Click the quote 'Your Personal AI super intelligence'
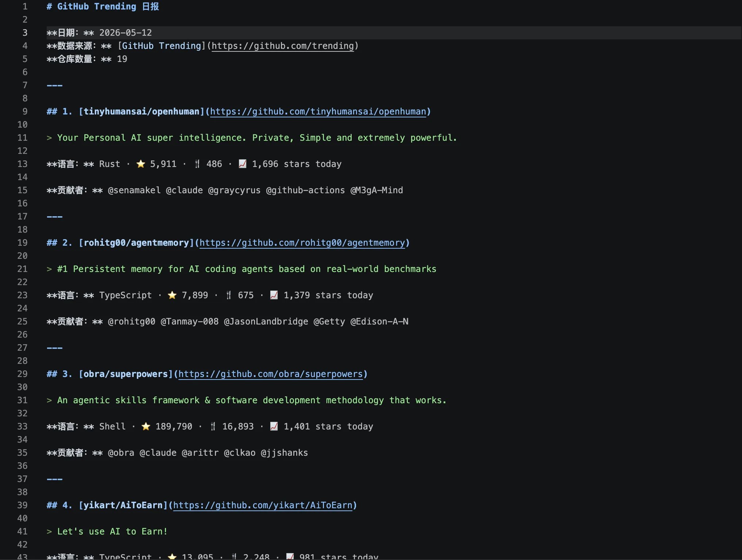The height and width of the screenshot is (560, 742). pyautogui.click(x=152, y=138)
